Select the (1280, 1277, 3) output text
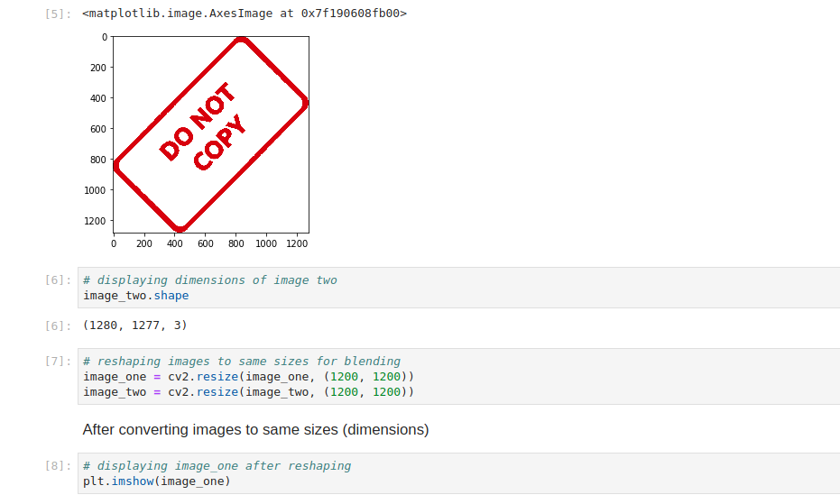This screenshot has width=840, height=504. [x=135, y=325]
